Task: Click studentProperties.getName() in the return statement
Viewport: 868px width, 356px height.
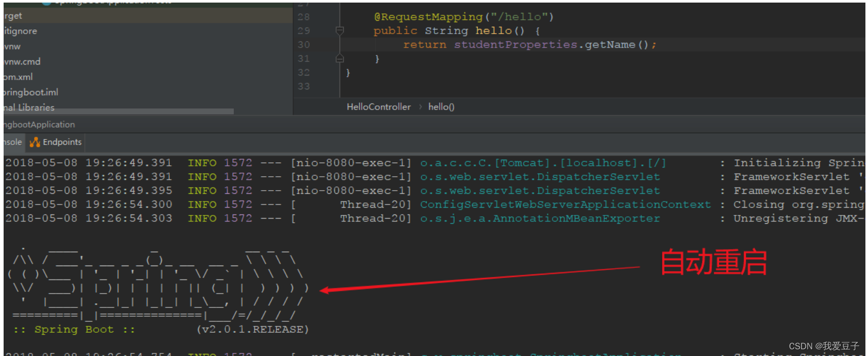Action: point(551,45)
